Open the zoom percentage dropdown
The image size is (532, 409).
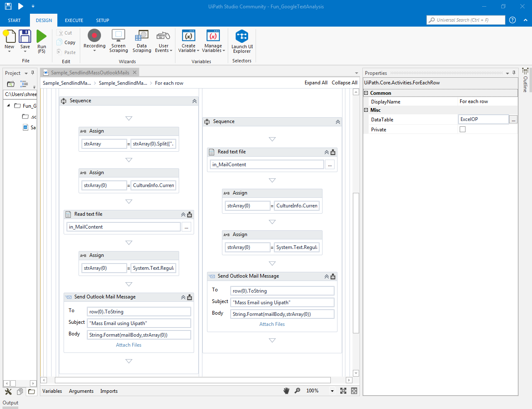click(332, 391)
